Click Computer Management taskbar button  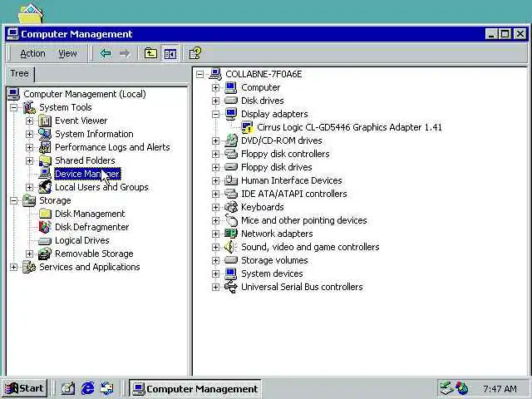(x=195, y=388)
